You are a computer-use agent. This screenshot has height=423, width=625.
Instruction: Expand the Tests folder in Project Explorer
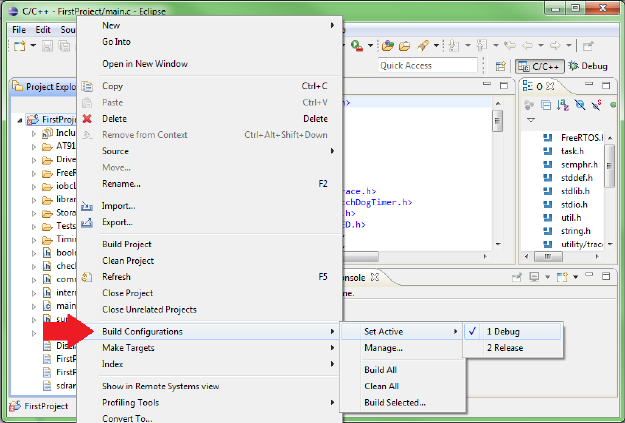[x=34, y=226]
